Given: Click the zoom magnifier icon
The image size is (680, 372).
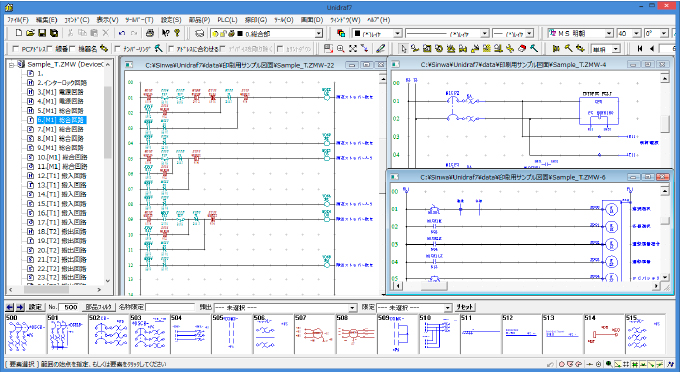Looking at the screenshot, I should click(341, 49).
